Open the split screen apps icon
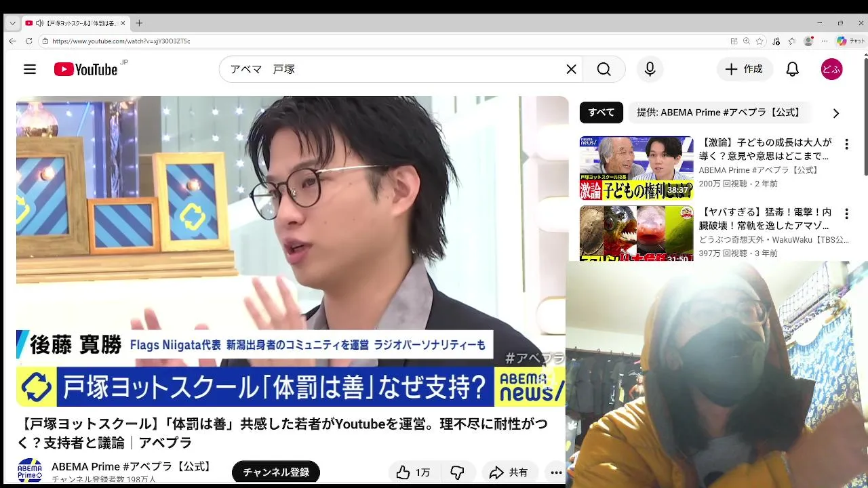Viewport: 868px width, 488px height. pyautogui.click(x=734, y=41)
